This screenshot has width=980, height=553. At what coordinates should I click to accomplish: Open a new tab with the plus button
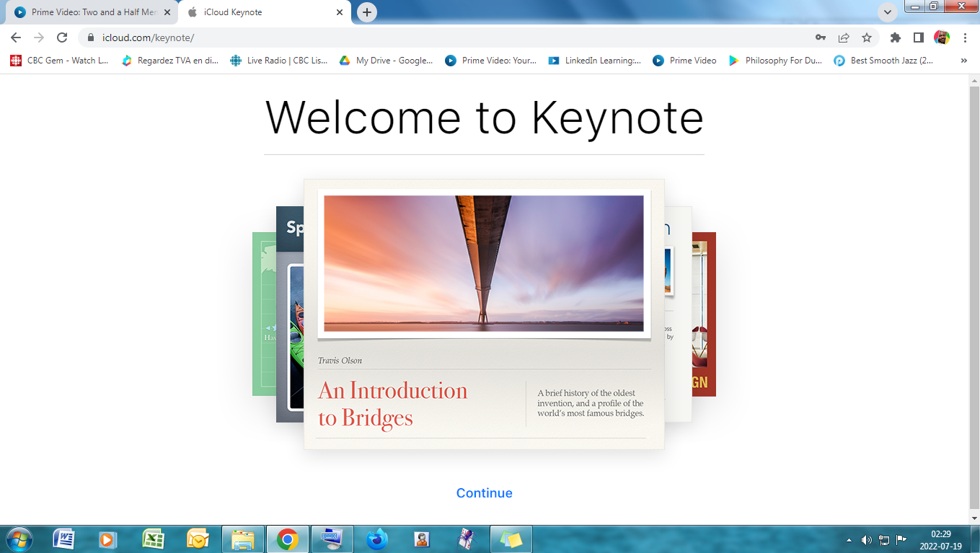pyautogui.click(x=367, y=12)
